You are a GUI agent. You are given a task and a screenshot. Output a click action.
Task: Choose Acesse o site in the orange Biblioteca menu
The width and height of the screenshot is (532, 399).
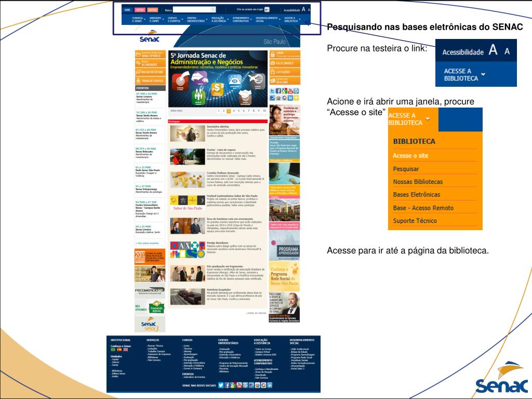click(410, 155)
